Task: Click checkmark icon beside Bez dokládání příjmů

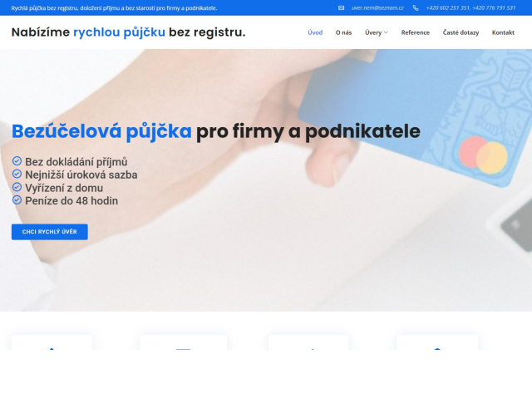Action: [17, 160]
